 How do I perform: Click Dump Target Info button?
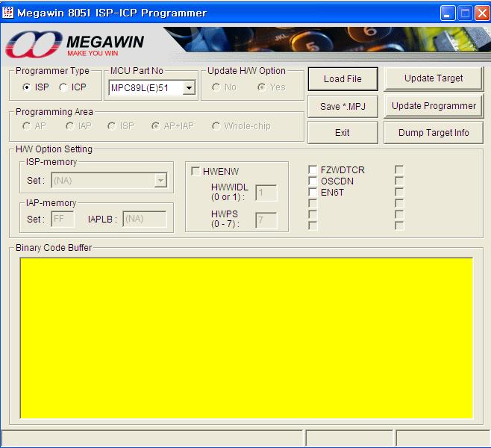click(434, 133)
